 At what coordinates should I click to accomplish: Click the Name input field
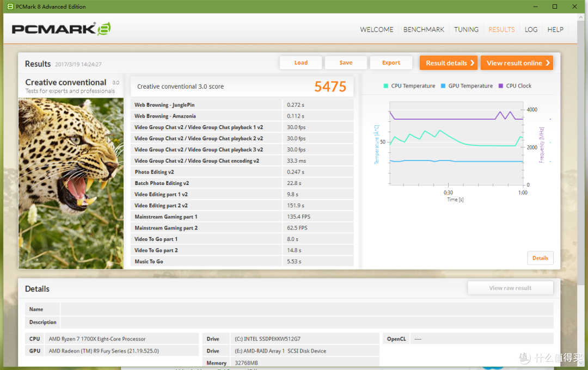point(307,309)
